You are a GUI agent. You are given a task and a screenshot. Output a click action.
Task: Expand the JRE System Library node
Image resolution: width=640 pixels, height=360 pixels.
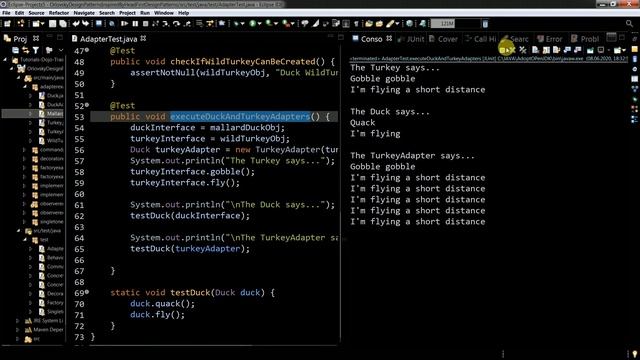(x=17, y=321)
